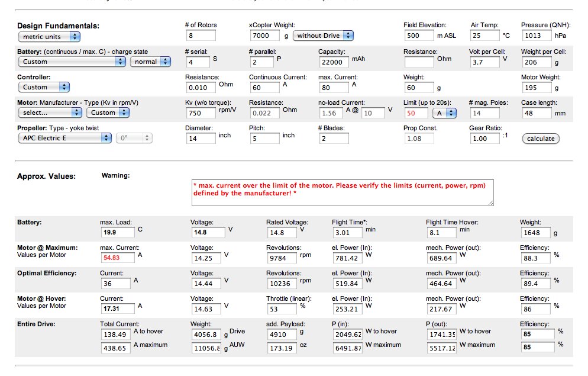Click the motor Kv field showing 750
588x376 pixels.
pos(200,113)
